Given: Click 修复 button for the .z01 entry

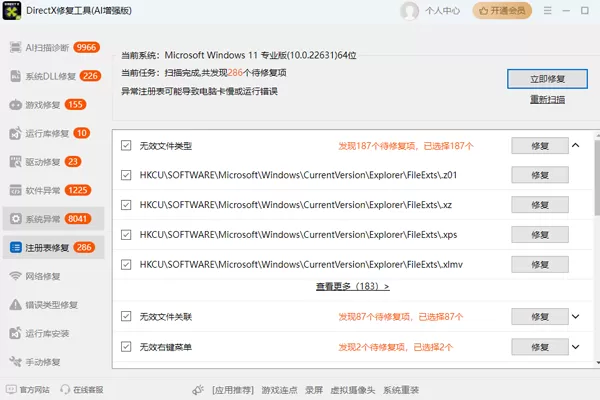Looking at the screenshot, I should tap(540, 175).
